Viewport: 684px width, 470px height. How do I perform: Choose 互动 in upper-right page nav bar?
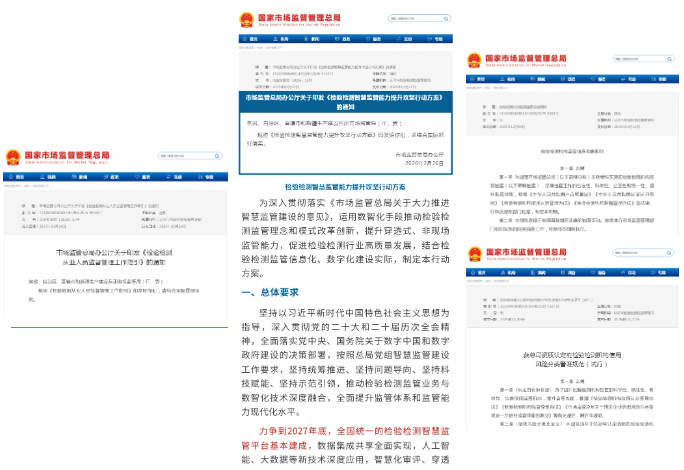click(629, 79)
